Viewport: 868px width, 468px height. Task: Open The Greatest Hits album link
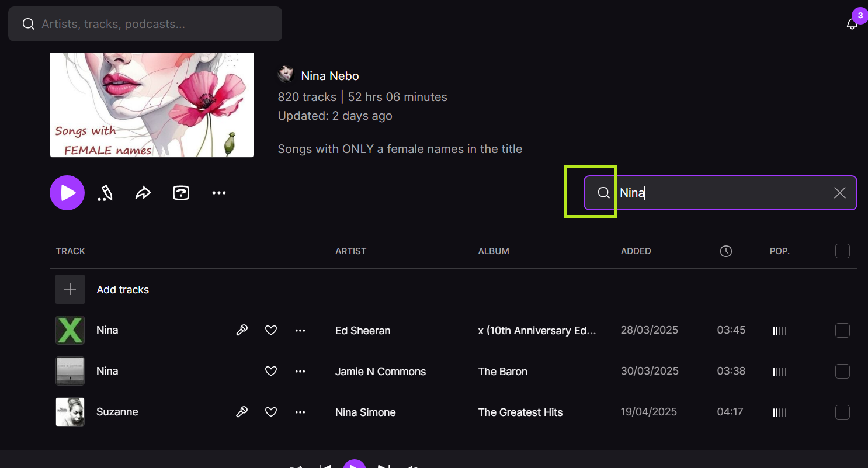click(520, 412)
